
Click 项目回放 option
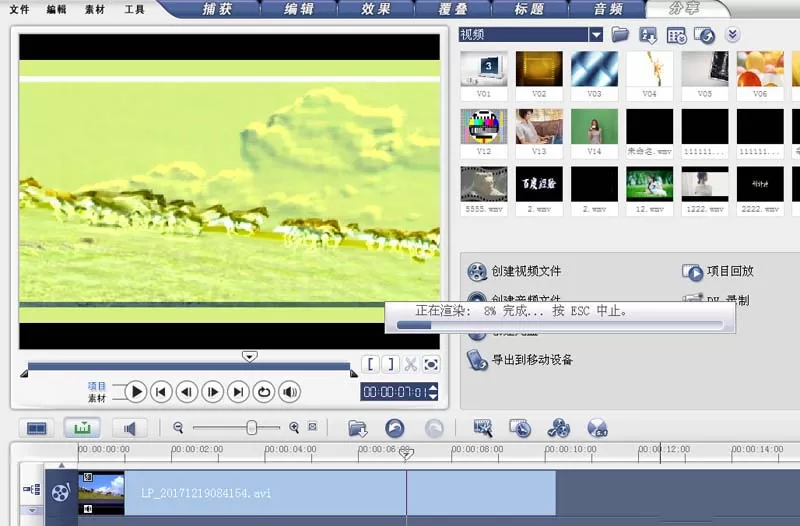[x=730, y=271]
